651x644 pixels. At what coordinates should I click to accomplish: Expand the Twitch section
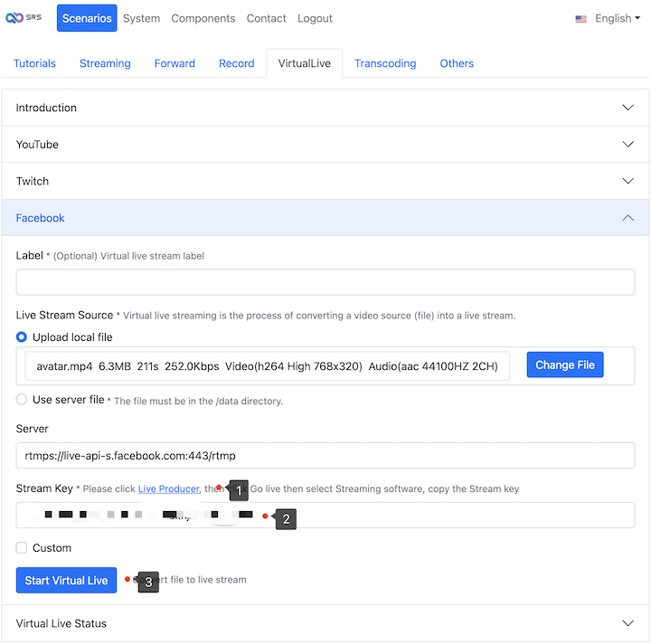tap(325, 181)
